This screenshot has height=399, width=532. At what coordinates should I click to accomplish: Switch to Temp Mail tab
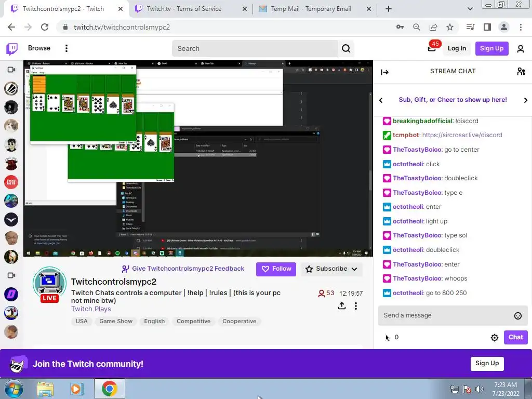tap(314, 9)
